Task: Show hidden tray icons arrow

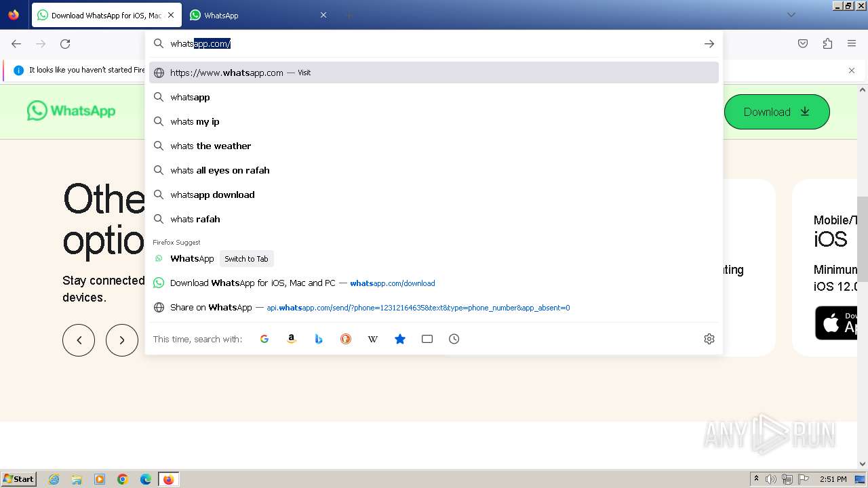Action: tap(756, 479)
